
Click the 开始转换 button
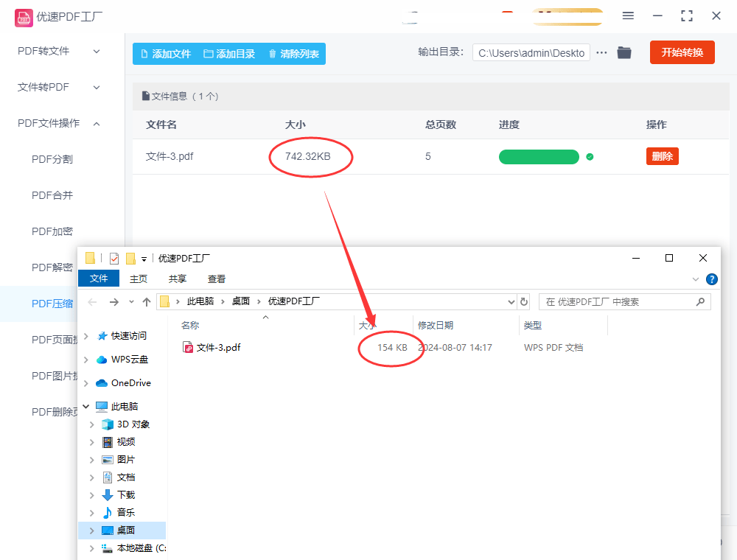pyautogui.click(x=682, y=52)
